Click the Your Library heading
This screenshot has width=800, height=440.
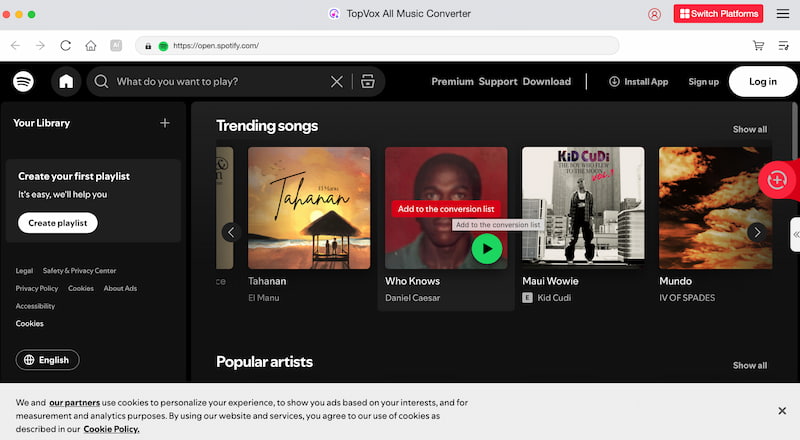pos(41,123)
